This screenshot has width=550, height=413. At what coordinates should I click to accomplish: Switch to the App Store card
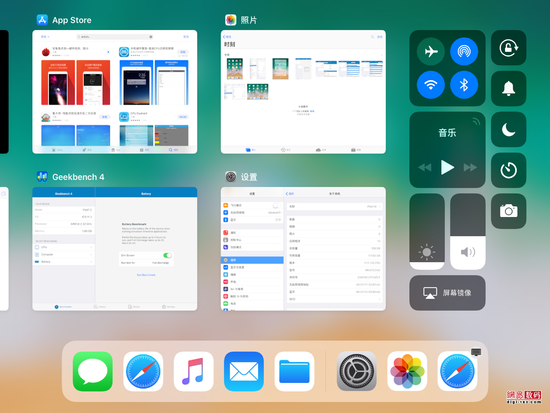pyautogui.click(x=115, y=92)
